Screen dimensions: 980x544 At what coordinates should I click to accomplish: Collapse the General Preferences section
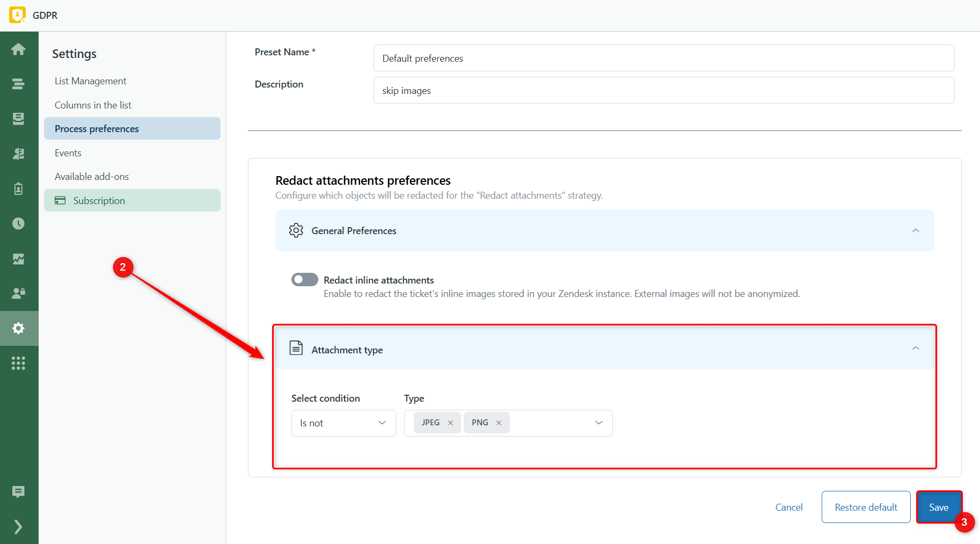point(916,230)
